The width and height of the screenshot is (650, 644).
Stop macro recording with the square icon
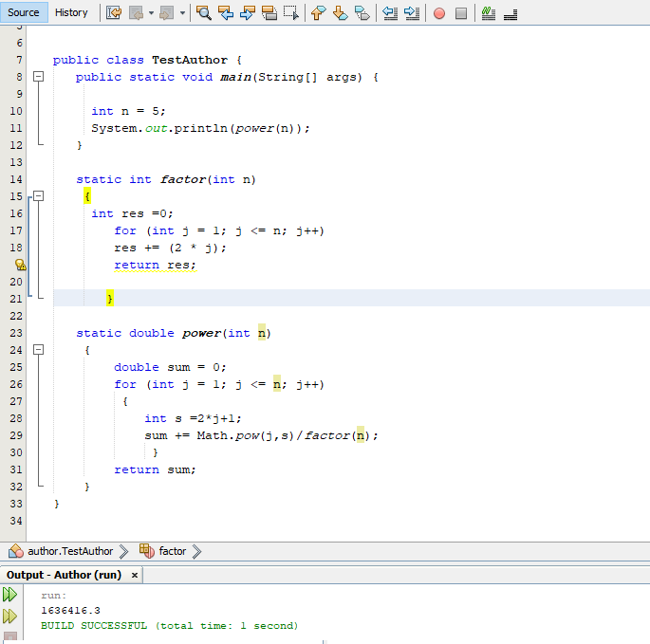tap(461, 13)
